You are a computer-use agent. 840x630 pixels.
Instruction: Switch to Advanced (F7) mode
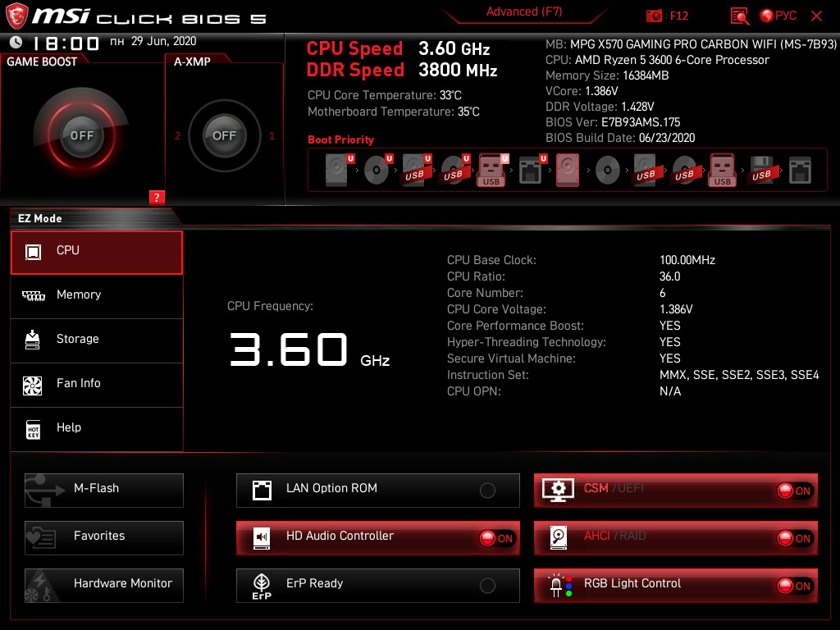tap(524, 11)
